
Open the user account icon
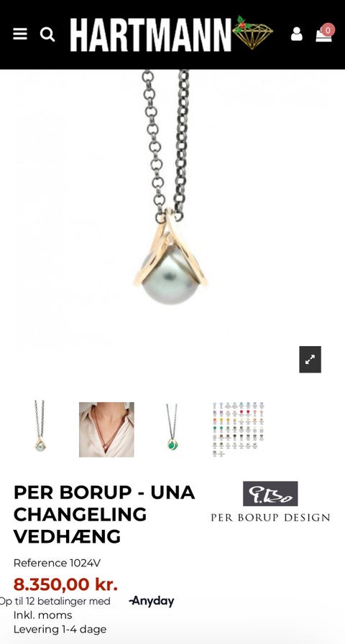[296, 34]
